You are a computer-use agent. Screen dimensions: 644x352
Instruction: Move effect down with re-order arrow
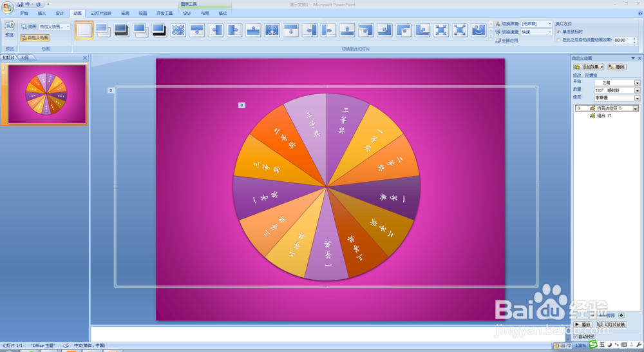tap(621, 315)
